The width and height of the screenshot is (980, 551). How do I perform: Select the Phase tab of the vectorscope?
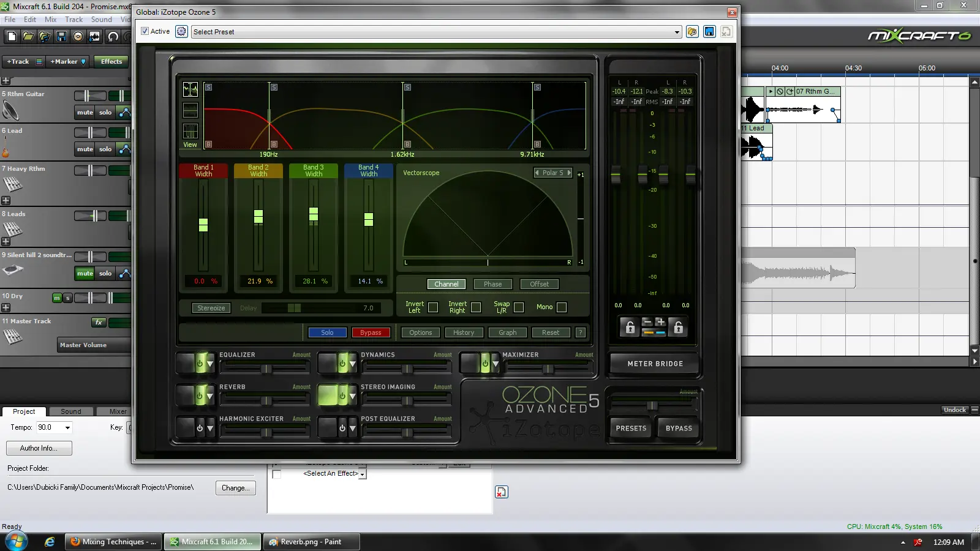[x=492, y=284]
